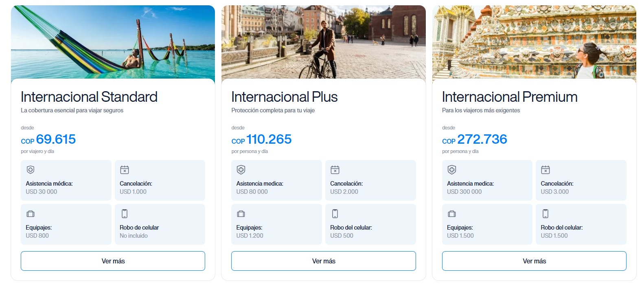This screenshot has height=287, width=644.
Task: Click the Equipajes icon on Internacional Plus
Action: point(241,214)
